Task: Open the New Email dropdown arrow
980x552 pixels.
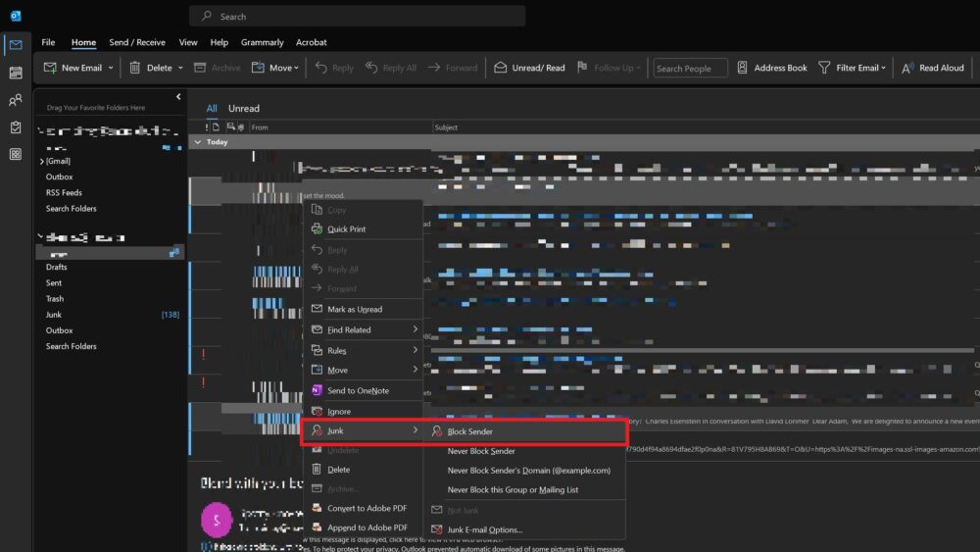Action: (x=111, y=69)
